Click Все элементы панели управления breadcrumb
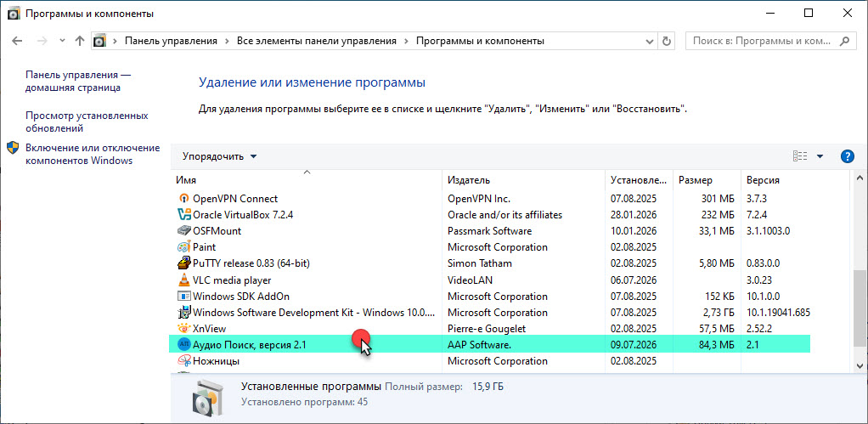The image size is (868, 424). pos(317,41)
